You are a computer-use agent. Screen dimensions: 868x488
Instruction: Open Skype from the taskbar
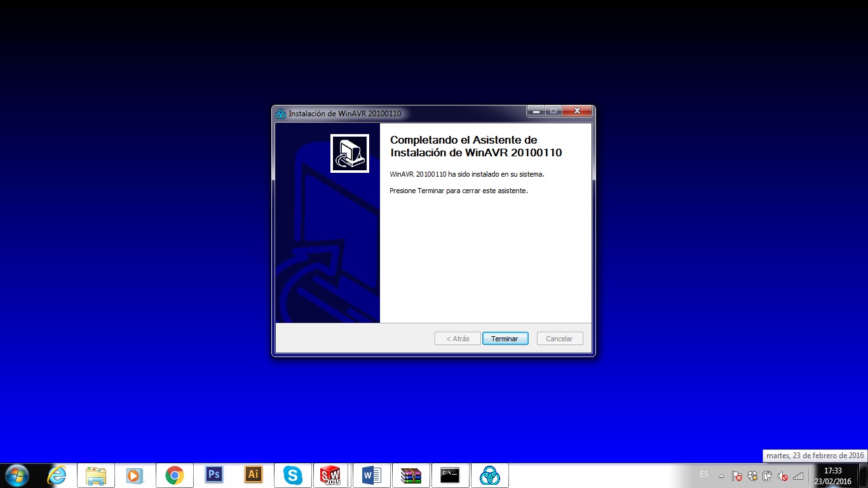click(293, 475)
